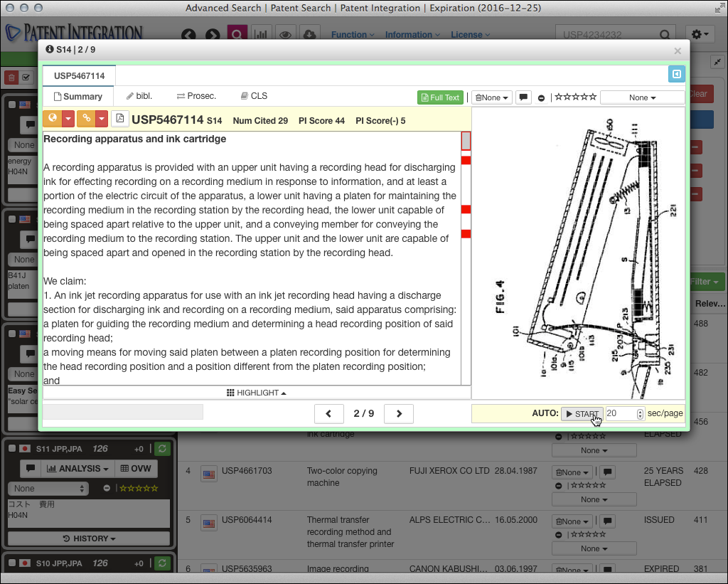Click the red trash icon in left sidebar
The width and height of the screenshot is (728, 584).
(11, 78)
